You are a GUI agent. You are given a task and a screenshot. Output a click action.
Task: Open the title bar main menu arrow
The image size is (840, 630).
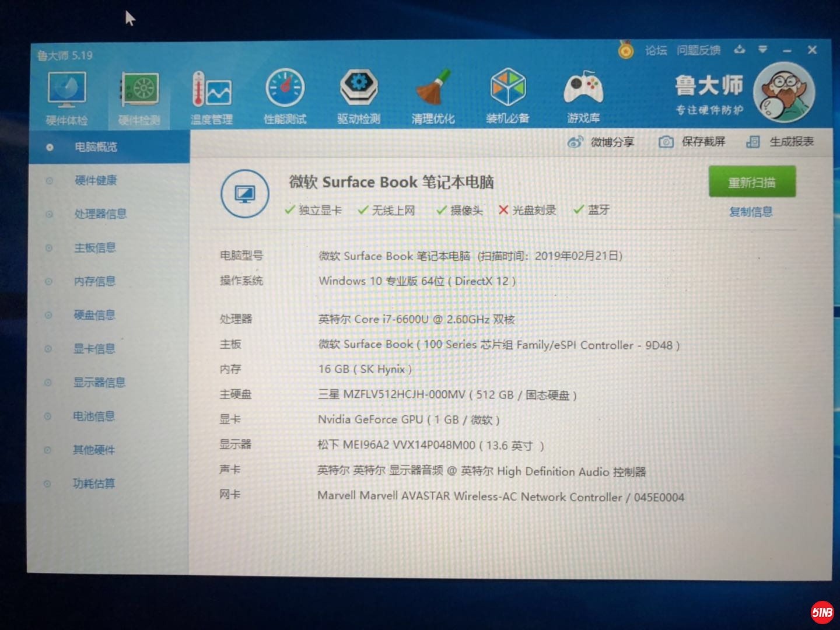[x=763, y=50]
